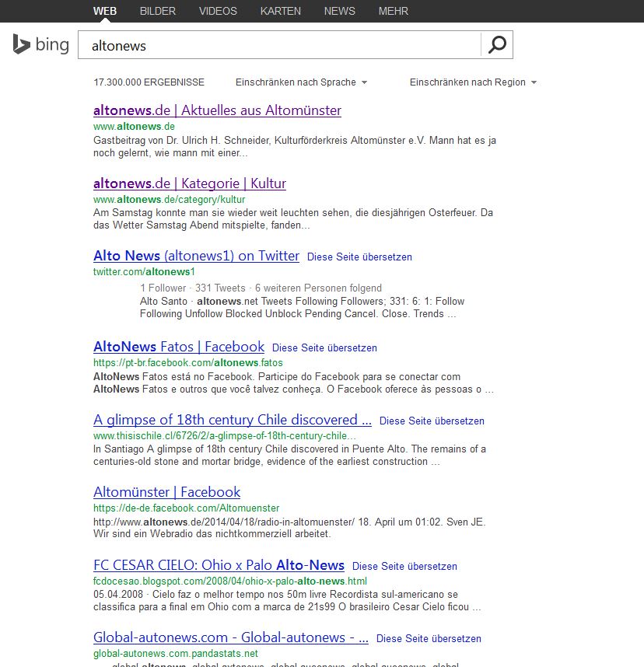Open altonews.de Aktuelles aus Altomünster result
644x667 pixels.
[217, 110]
